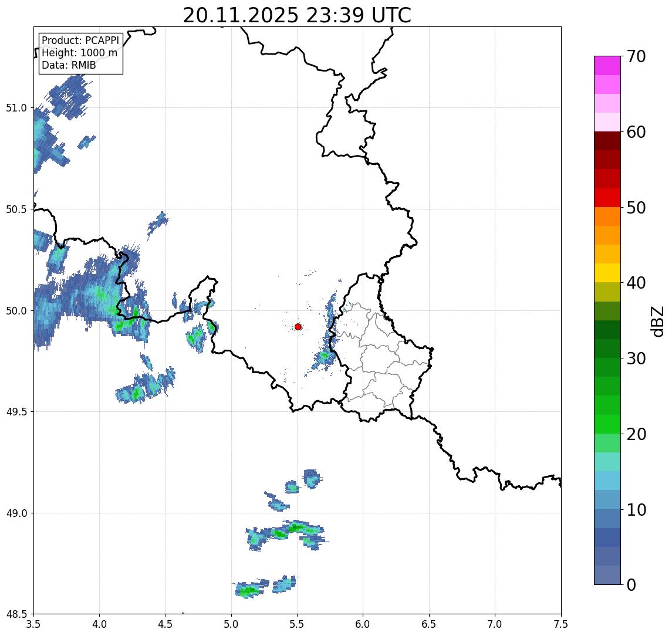The width and height of the screenshot is (672, 636).
Task: Click the 'Data: RMIB' label
Action: pyautogui.click(x=69, y=65)
